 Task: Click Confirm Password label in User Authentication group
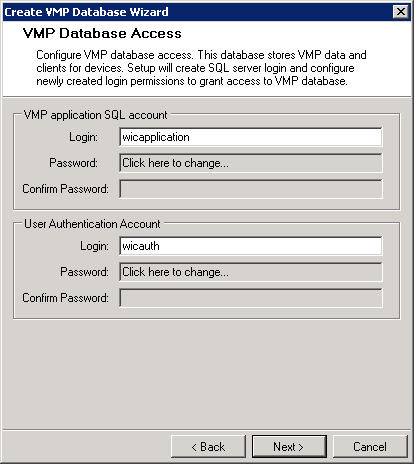click(65, 298)
